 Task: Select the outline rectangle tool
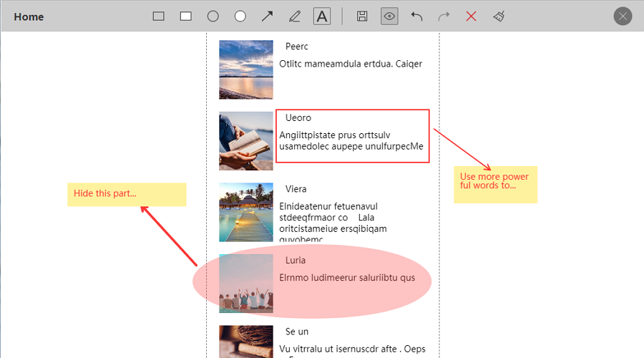[x=159, y=16]
